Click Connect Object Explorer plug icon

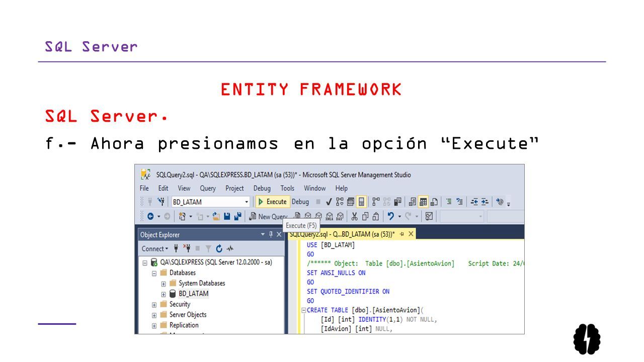176,248
